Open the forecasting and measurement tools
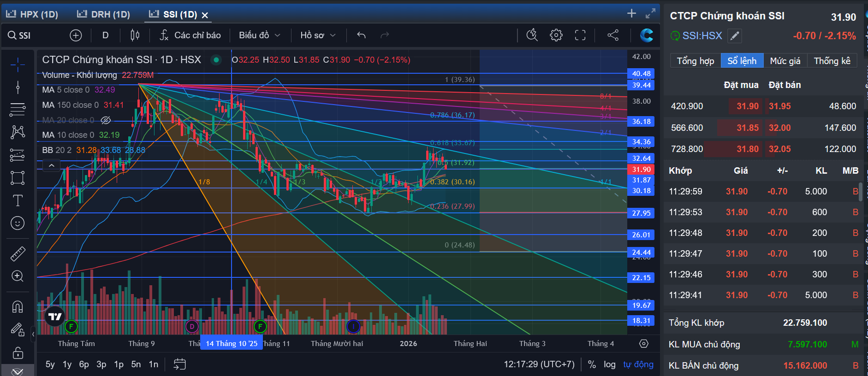Screen dimensions: 868x376 click(x=18, y=155)
